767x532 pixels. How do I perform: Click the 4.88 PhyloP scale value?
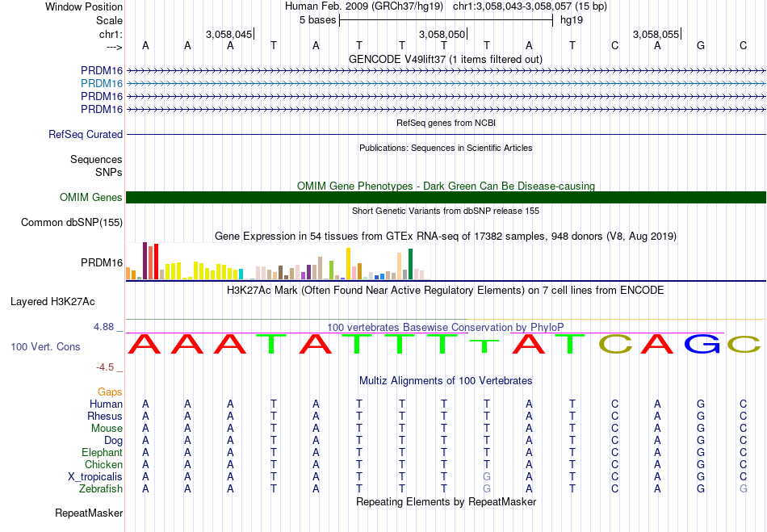103,327
